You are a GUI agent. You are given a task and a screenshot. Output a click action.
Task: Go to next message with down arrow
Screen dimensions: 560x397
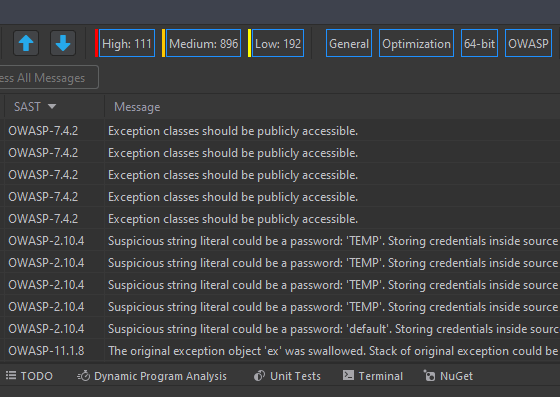[x=63, y=43]
